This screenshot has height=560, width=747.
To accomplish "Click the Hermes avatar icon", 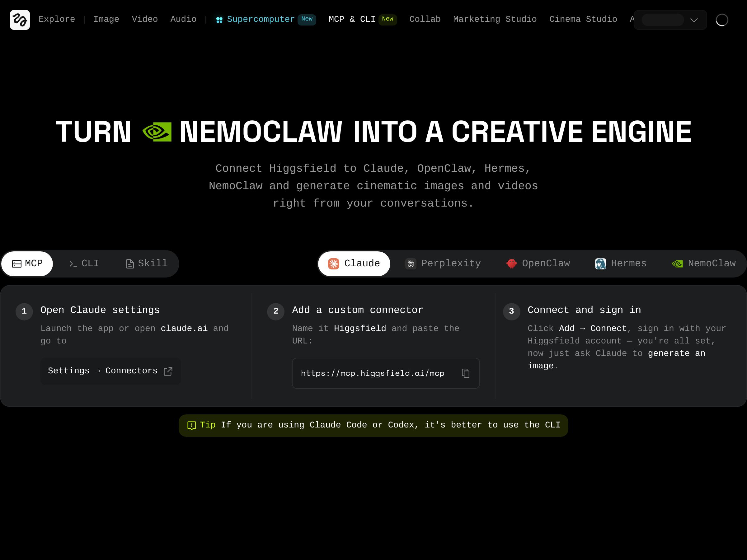I will (x=600, y=264).
